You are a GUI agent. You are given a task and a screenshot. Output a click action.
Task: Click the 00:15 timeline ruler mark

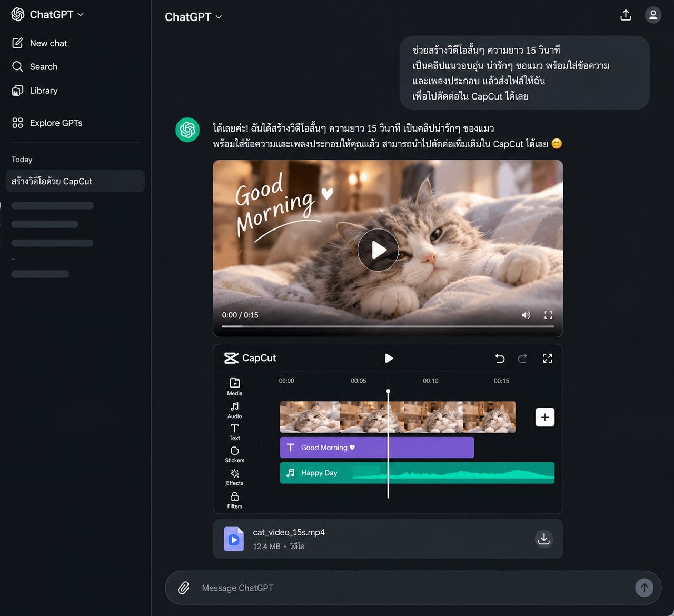[501, 381]
